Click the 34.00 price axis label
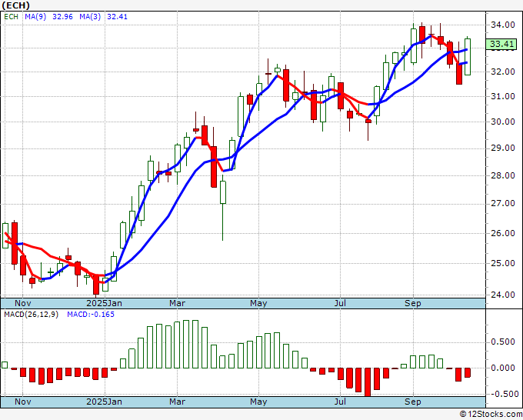523x420 pixels. coord(502,25)
